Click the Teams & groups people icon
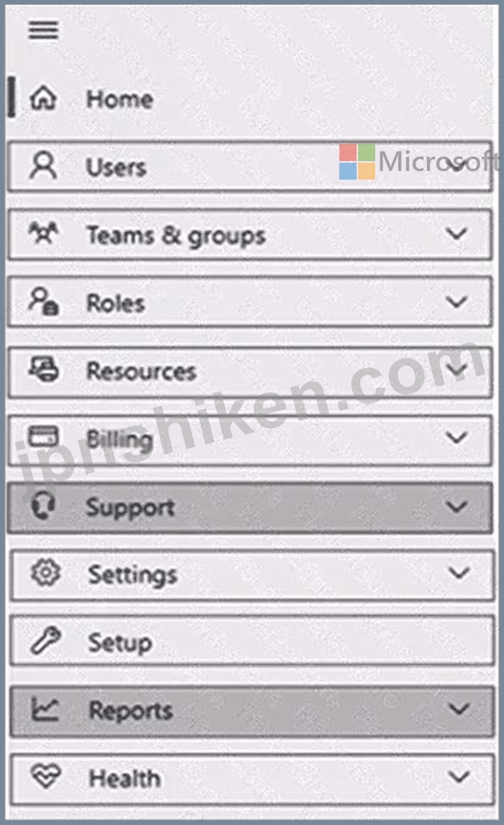This screenshot has width=504, height=825. click(43, 233)
